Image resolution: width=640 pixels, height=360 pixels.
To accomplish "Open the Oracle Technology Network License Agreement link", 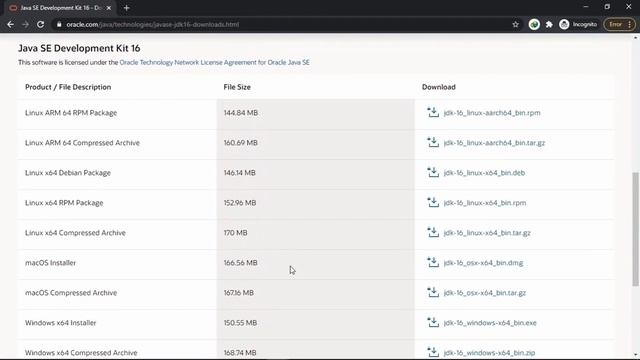I will coord(214,62).
